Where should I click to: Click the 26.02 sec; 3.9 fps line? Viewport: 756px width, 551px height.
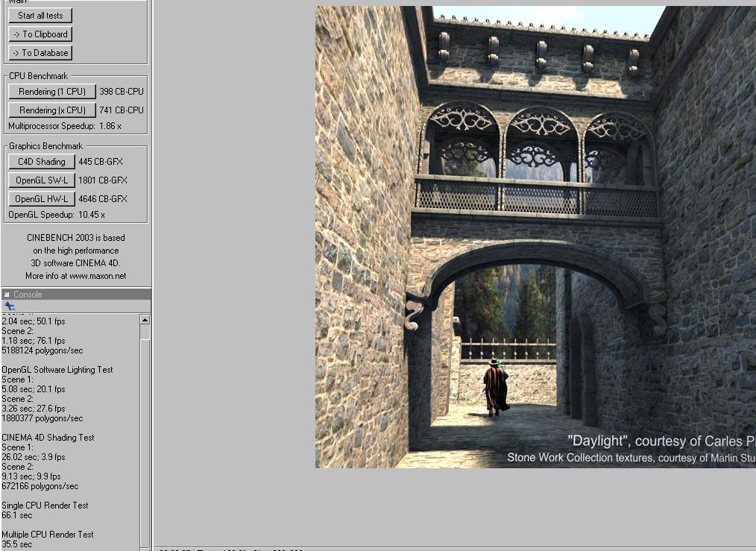pos(34,457)
